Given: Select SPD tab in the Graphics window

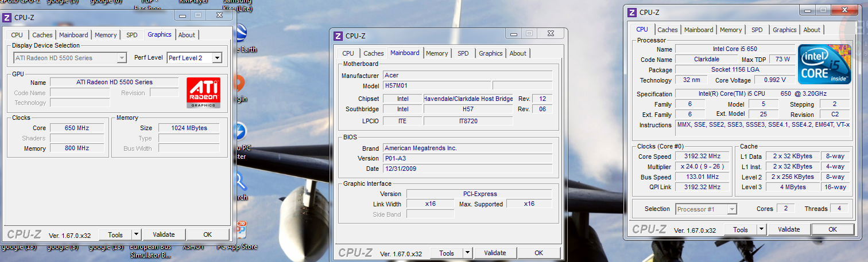Looking at the screenshot, I should [132, 35].
